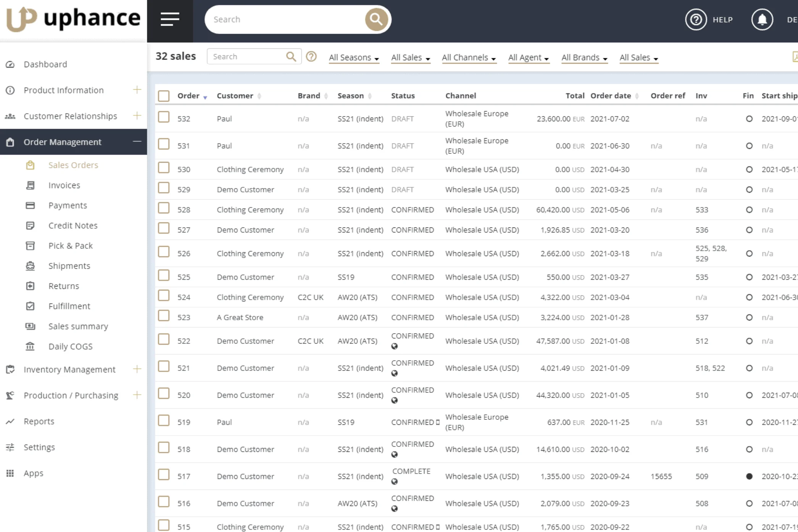798x532 pixels.
Task: Sort the table by Brand column
Action: tap(313, 96)
